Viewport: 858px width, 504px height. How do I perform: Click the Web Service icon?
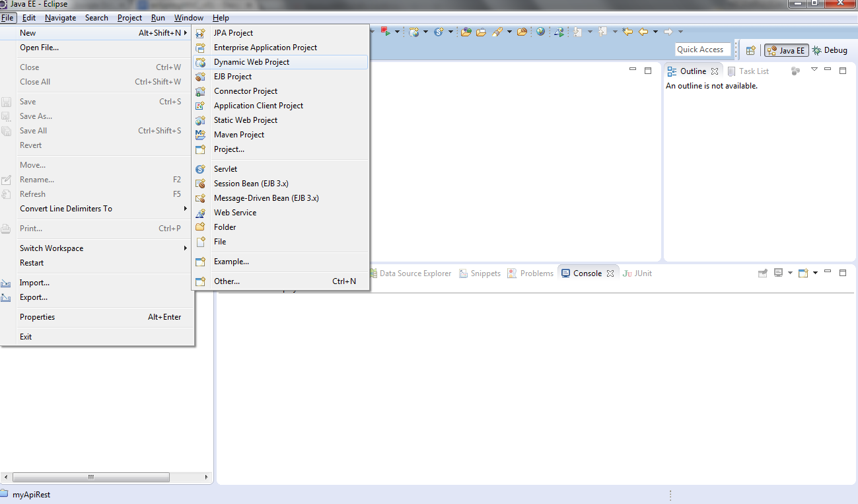201,213
